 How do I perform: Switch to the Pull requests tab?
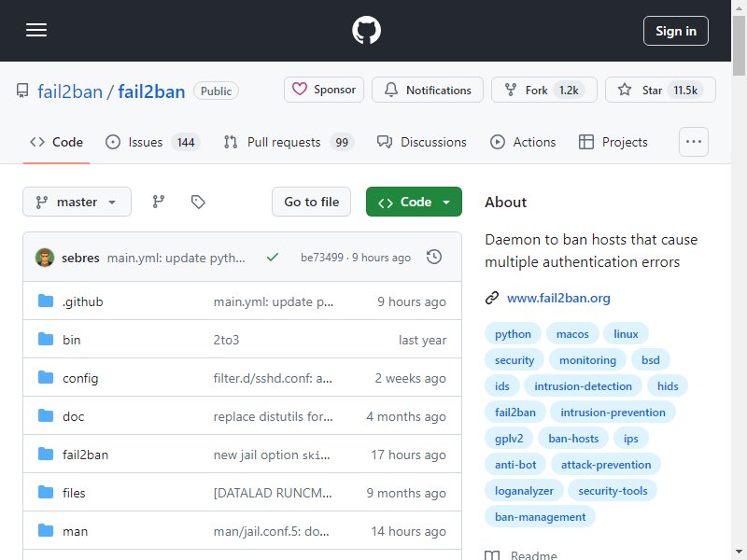tap(289, 142)
